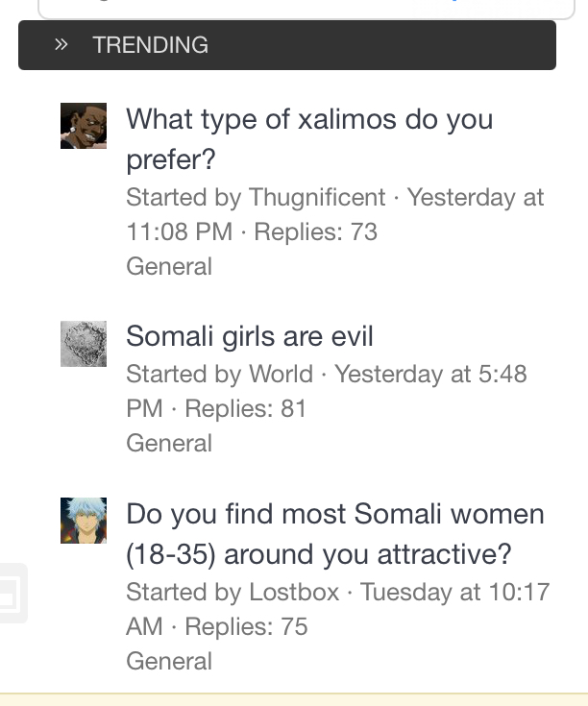Viewport: 588px width, 706px height.
Task: Open General forum under third thread
Action: tap(169, 661)
